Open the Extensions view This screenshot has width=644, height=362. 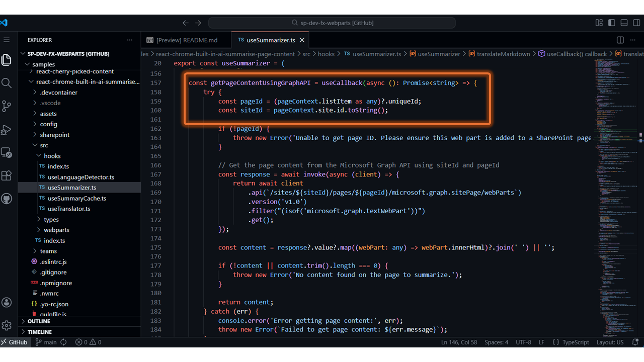pyautogui.click(x=7, y=175)
